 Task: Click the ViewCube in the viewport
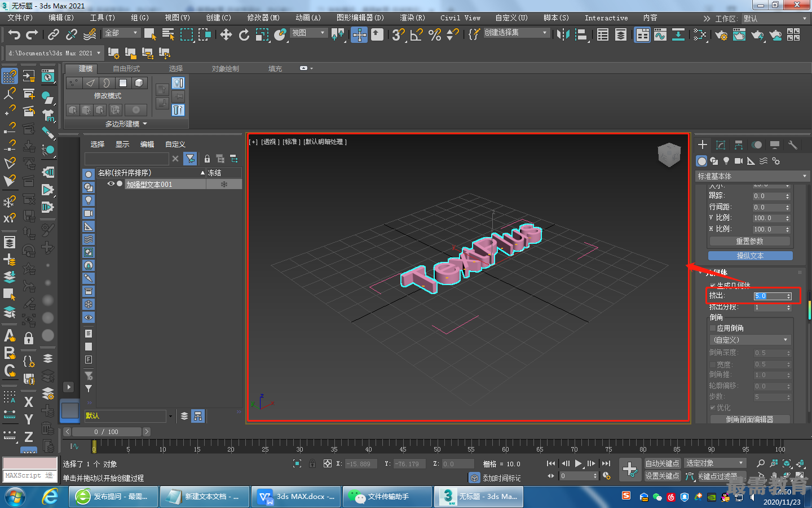tap(669, 155)
